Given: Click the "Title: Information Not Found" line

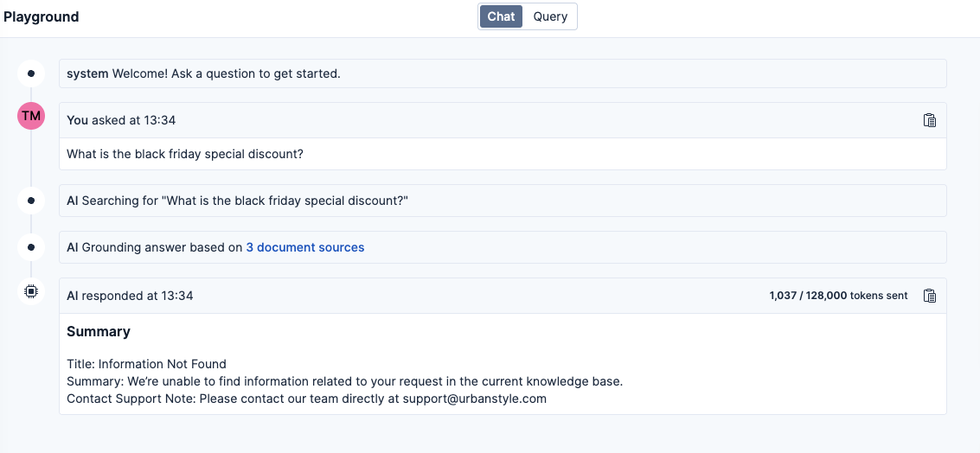Looking at the screenshot, I should tap(146, 364).
